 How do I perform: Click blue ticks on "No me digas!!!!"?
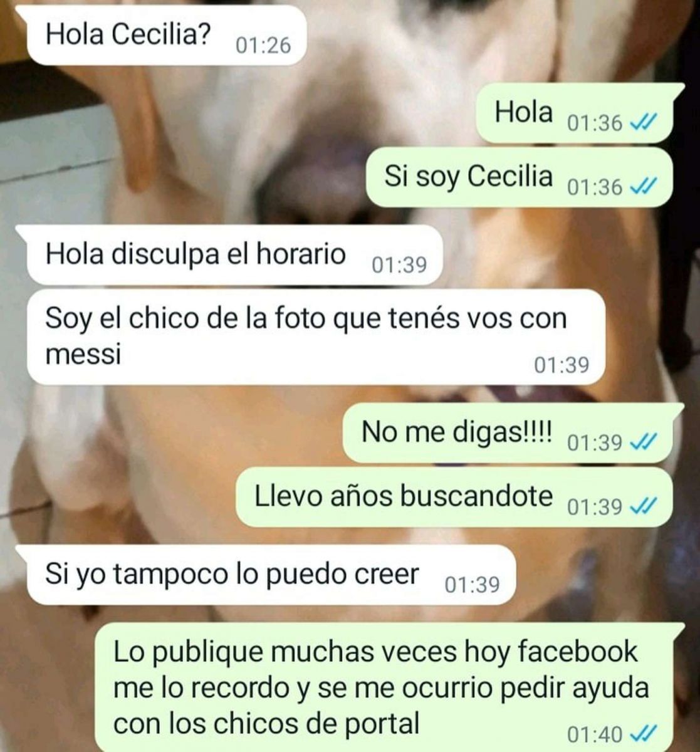pyautogui.click(x=641, y=442)
